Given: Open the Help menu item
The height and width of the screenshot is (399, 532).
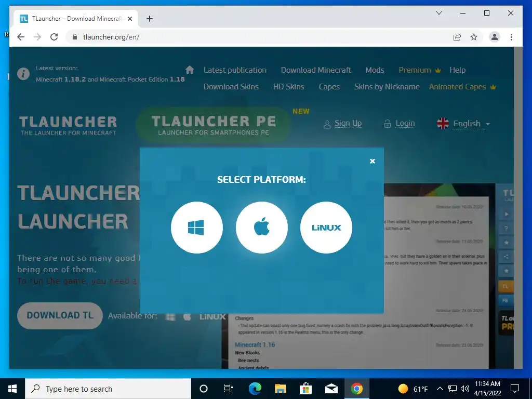Looking at the screenshot, I should click(457, 70).
